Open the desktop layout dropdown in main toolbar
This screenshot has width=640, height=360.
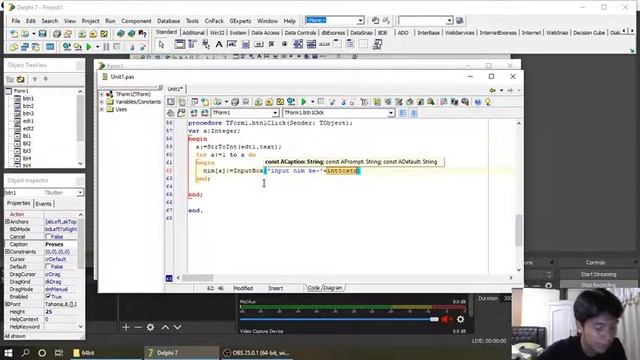tap(361, 20)
